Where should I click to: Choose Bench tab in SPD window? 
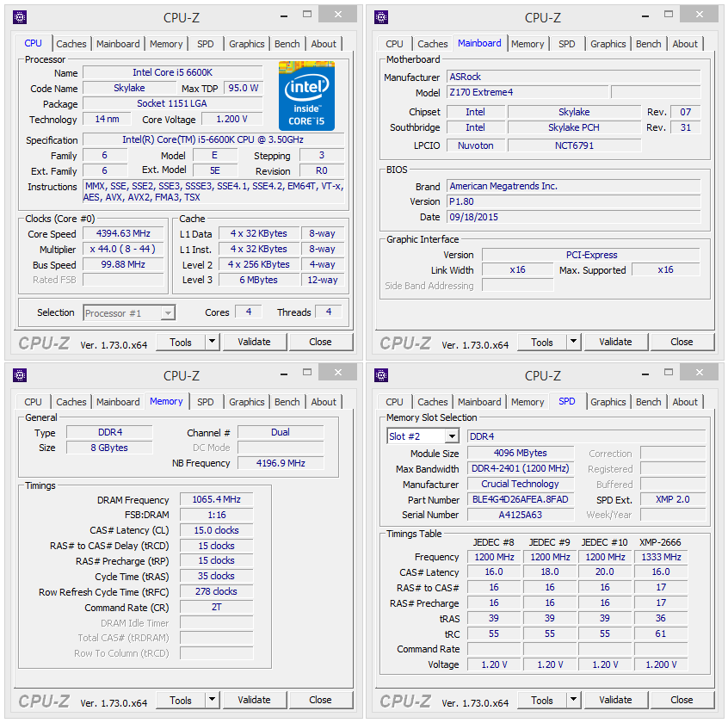pyautogui.click(x=648, y=402)
